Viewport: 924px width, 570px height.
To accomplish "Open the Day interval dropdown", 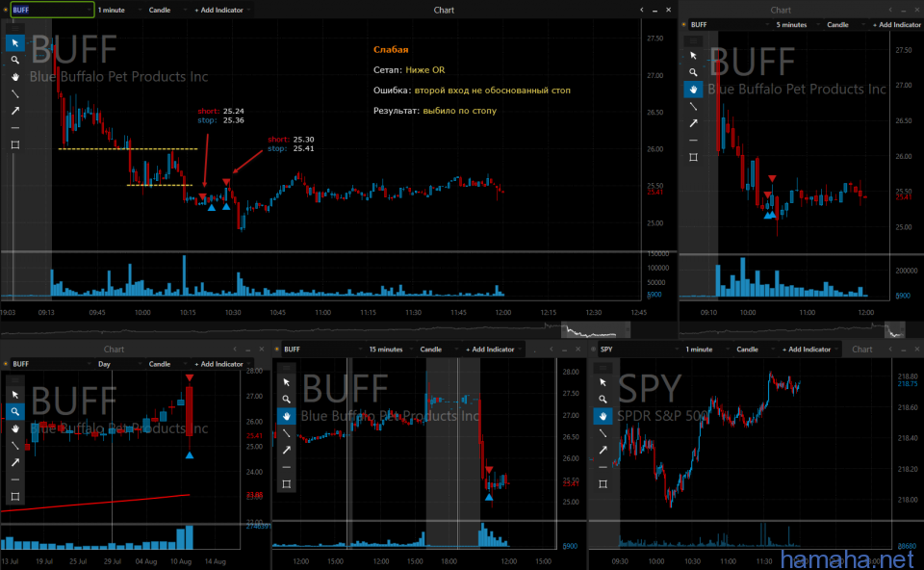I will (119, 364).
